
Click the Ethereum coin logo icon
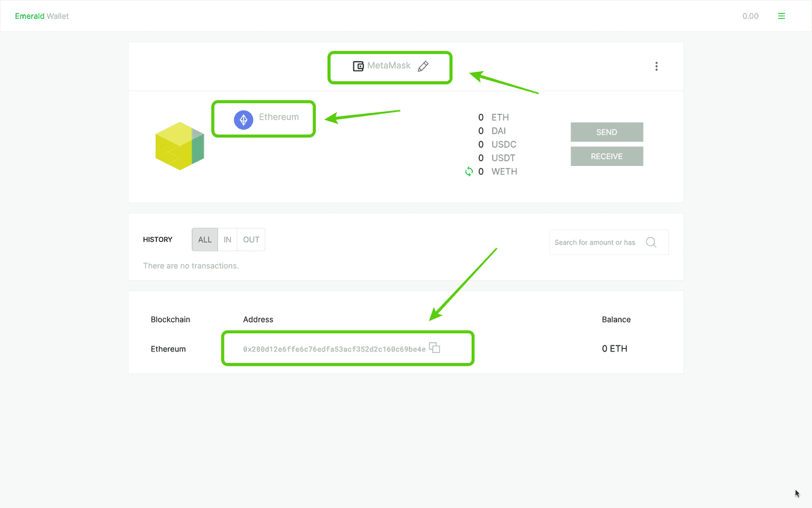coord(244,119)
